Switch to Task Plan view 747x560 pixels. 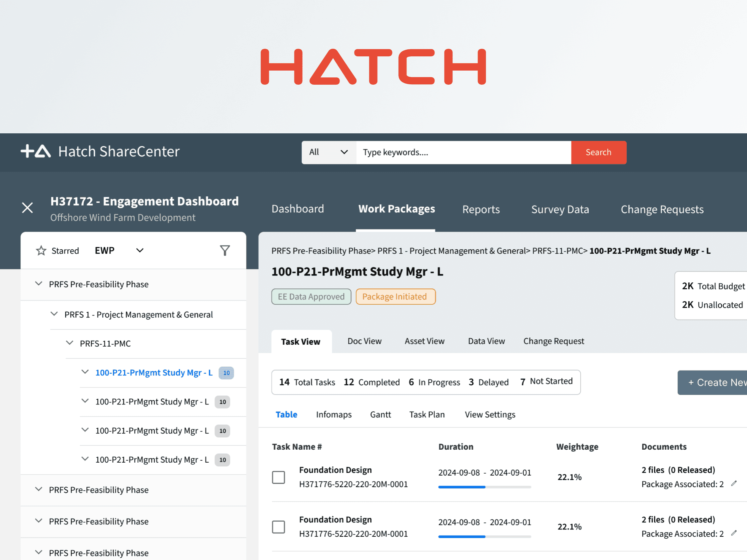(427, 415)
